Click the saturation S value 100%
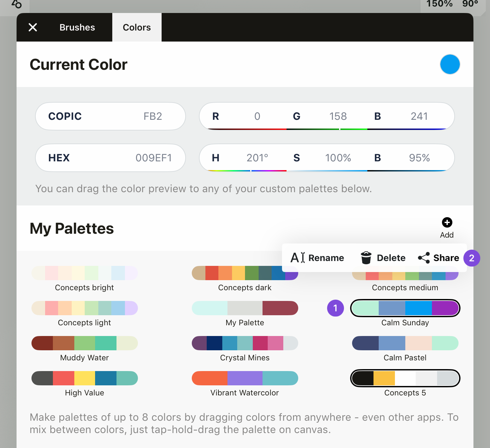 tap(338, 158)
